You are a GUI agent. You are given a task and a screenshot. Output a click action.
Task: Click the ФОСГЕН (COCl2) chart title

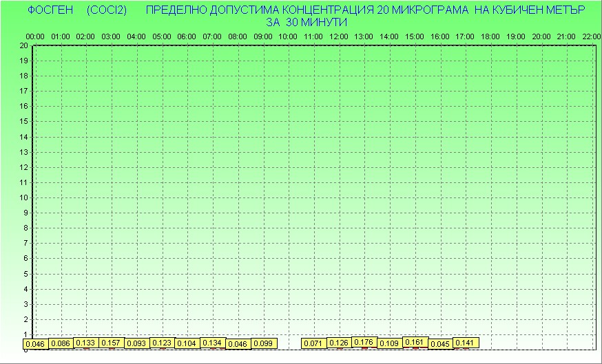(x=77, y=10)
